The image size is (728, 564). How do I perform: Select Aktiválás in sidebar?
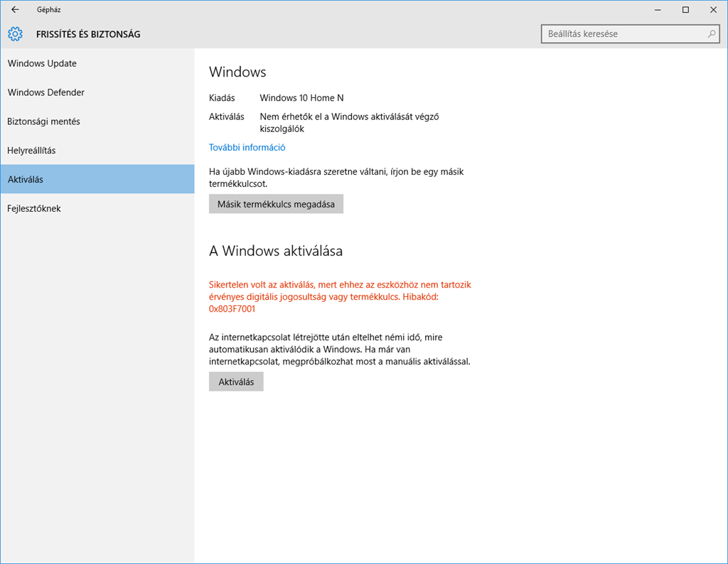tap(97, 179)
